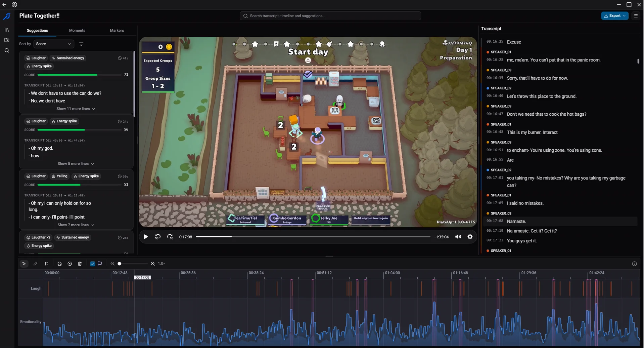Viewport: 644px width, 348px height.
Task: Click the circled X cancel icon
Action: point(70,264)
